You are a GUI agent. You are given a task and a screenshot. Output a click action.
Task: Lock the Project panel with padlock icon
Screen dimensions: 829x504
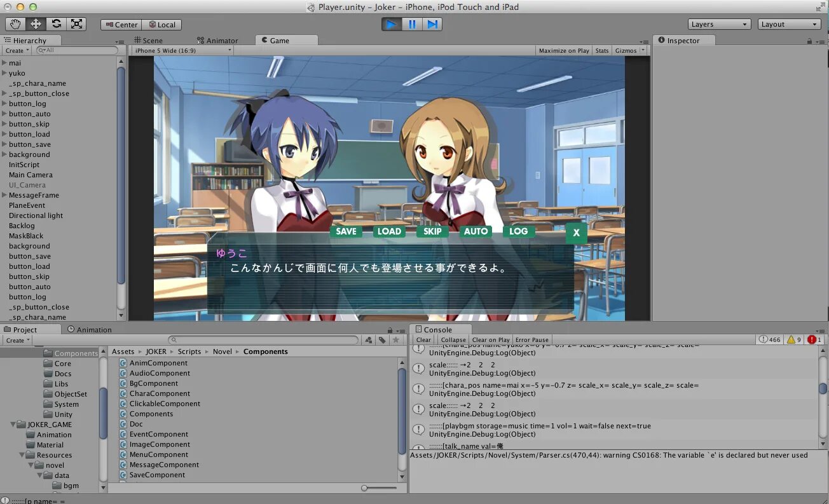click(x=390, y=330)
